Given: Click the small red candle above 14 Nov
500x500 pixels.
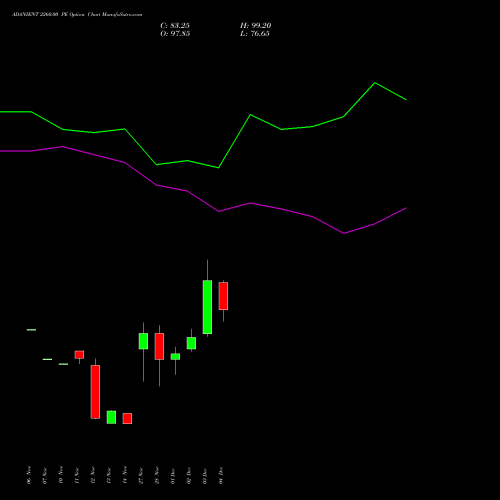Looking at the screenshot, I should tap(127, 418).
